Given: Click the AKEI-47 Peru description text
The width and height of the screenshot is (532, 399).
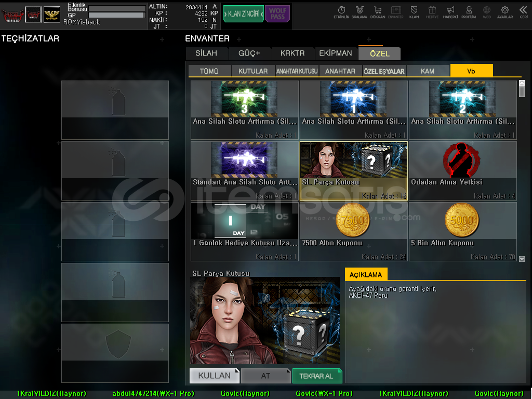Looking at the screenshot, I should tap(368, 295).
